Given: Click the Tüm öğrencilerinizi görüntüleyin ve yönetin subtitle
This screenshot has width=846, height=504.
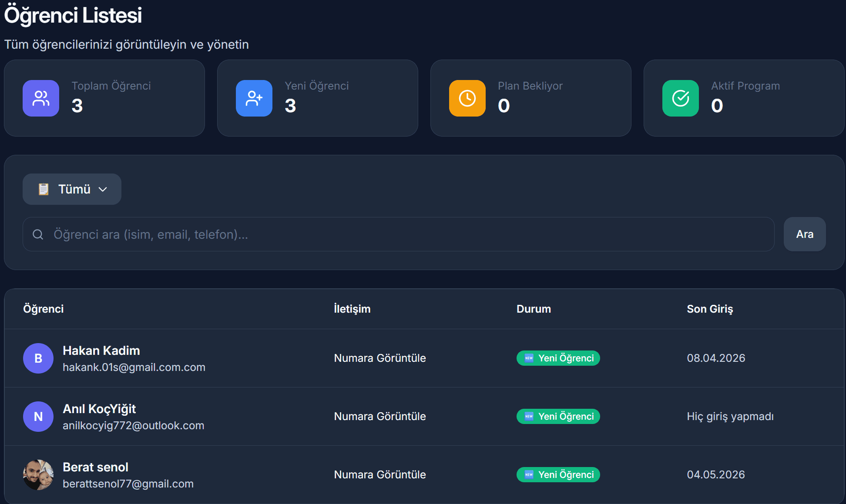Looking at the screenshot, I should [x=127, y=45].
